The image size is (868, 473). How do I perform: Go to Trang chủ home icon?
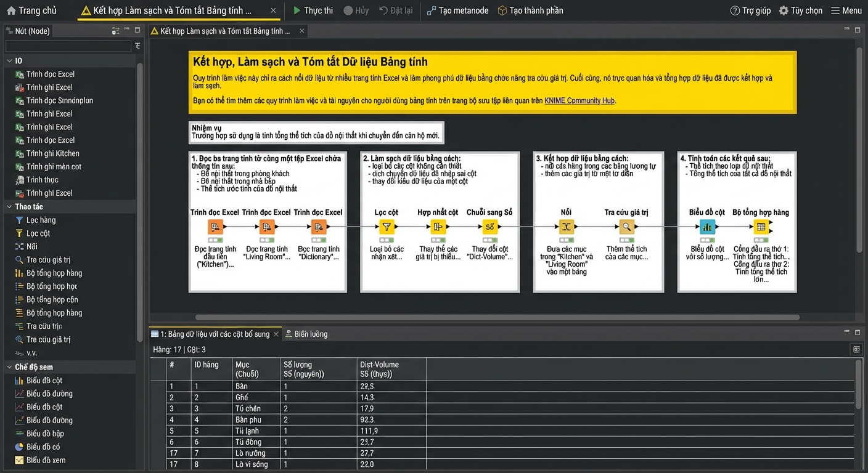click(11, 10)
